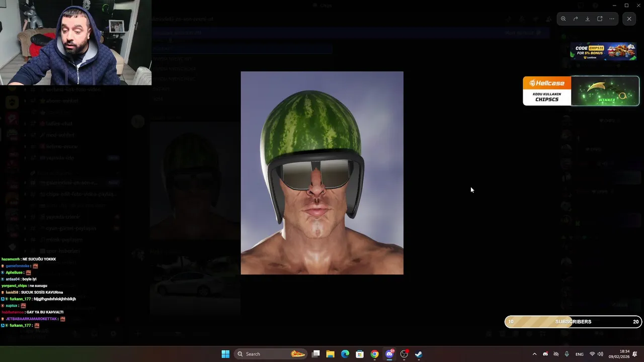
Task: Switch to Discord in the taskbar
Action: [389, 354]
